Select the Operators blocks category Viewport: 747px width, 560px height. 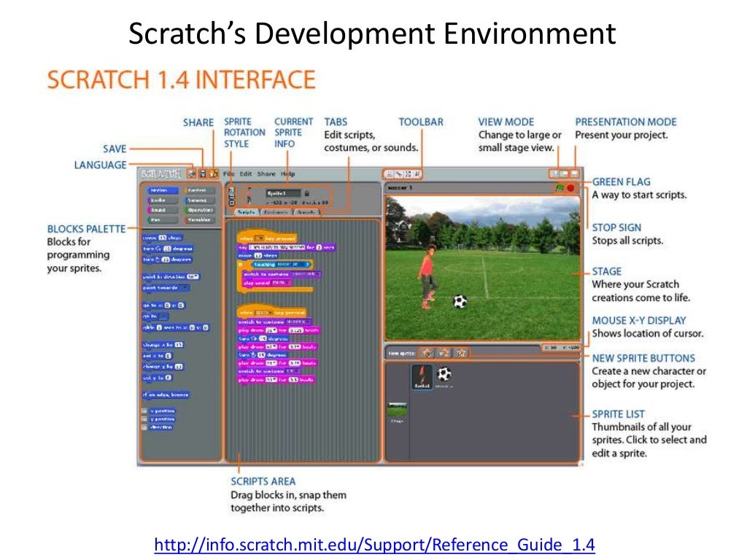pyautogui.click(x=200, y=210)
